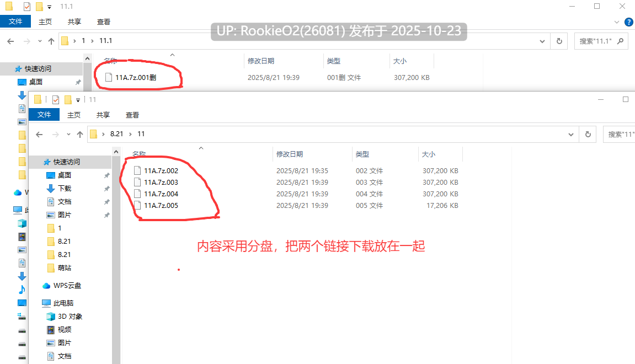Open the 共享 tab in the 11.1 window
This screenshot has width=635, height=364.
pos(74,22)
